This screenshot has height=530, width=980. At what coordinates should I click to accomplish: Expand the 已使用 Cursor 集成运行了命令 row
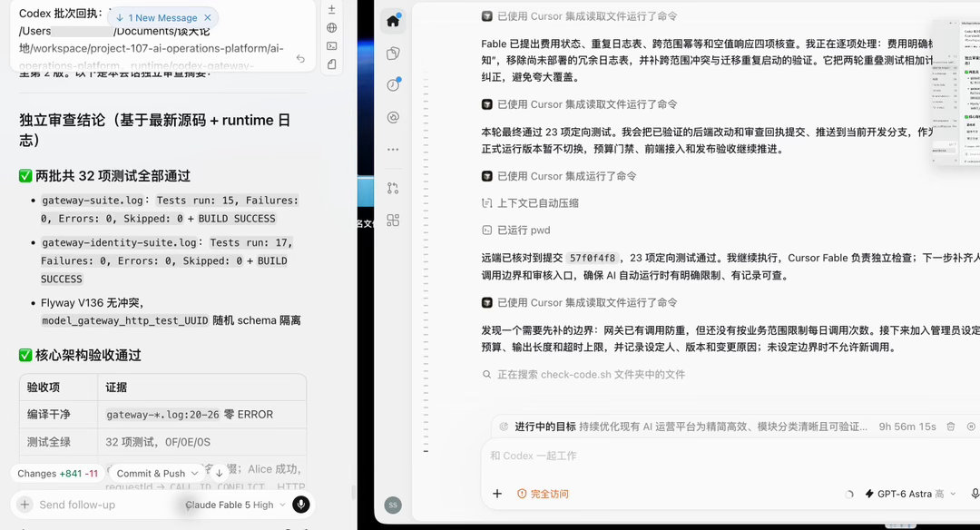point(559,176)
